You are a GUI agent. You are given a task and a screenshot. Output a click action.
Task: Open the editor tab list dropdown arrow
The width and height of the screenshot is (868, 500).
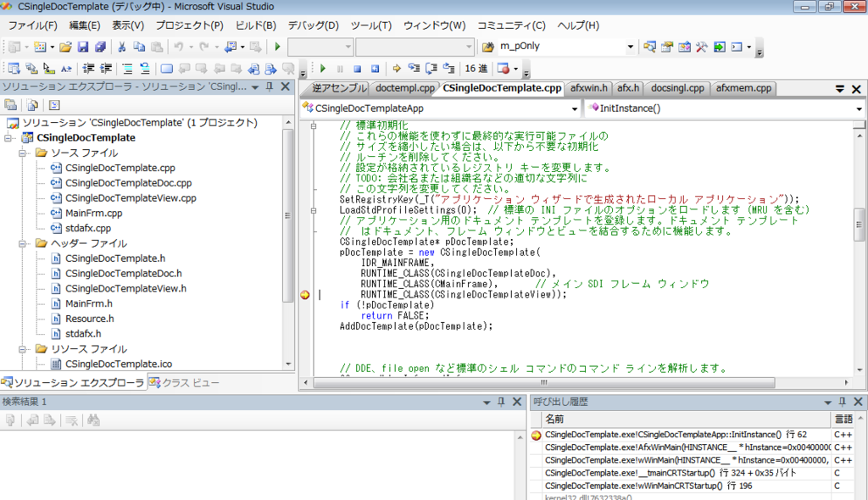840,89
